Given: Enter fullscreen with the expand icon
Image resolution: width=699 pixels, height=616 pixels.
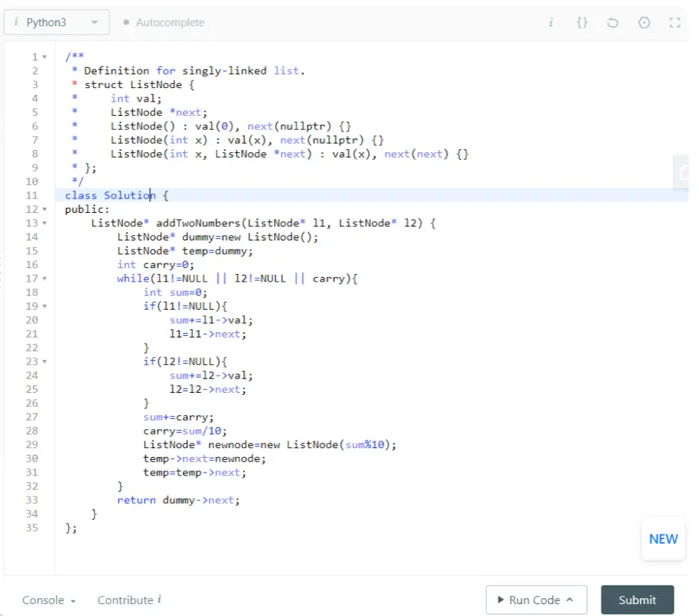Looking at the screenshot, I should click(675, 22).
